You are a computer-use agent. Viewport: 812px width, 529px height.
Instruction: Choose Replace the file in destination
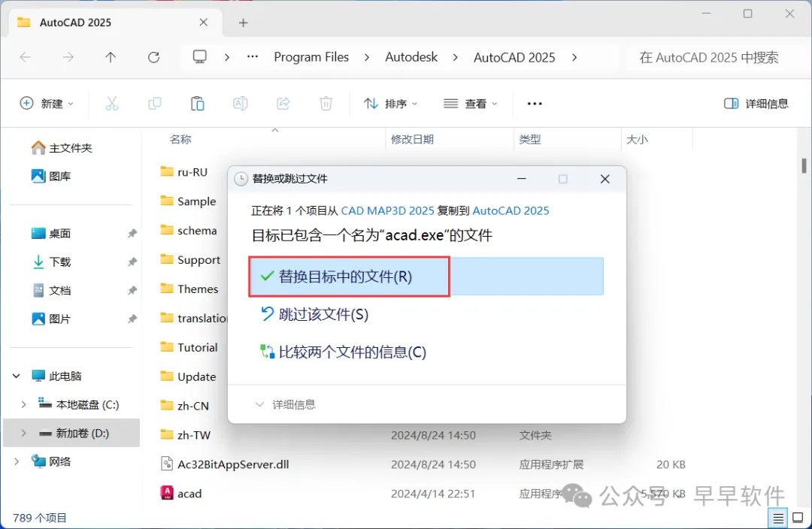pos(426,277)
